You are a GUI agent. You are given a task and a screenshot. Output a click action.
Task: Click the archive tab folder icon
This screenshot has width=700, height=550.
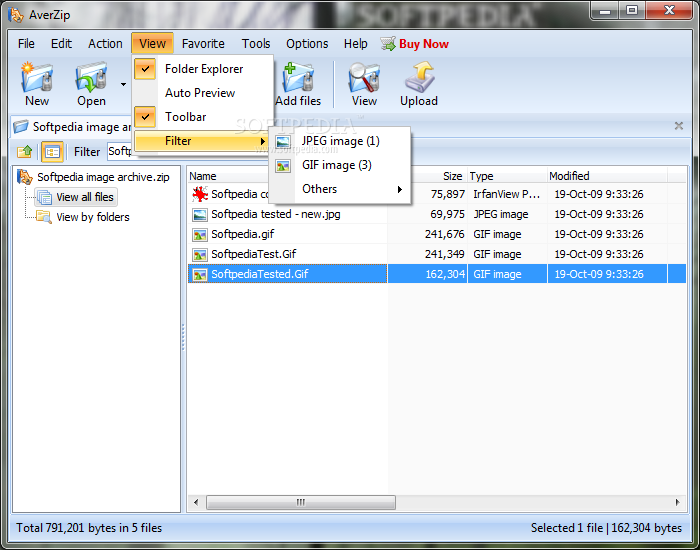21,127
